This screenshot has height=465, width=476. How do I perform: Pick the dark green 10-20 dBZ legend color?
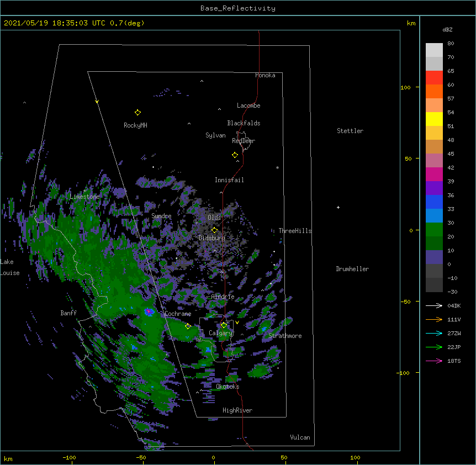434,244
